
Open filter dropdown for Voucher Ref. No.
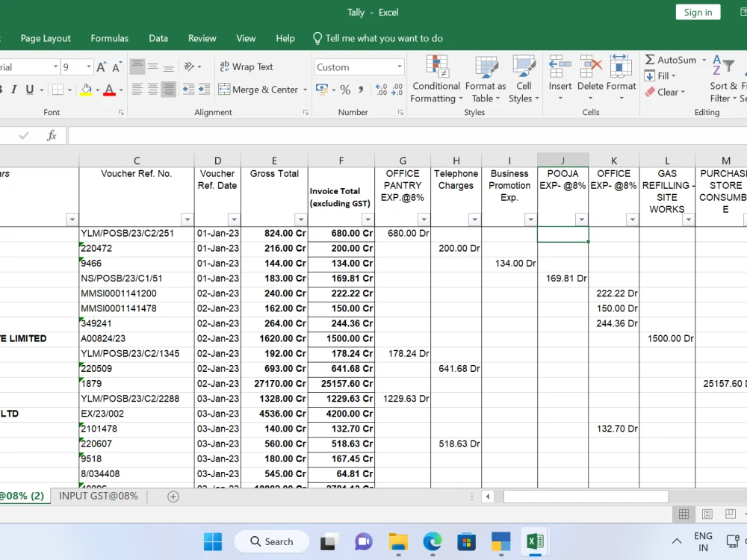coord(187,220)
